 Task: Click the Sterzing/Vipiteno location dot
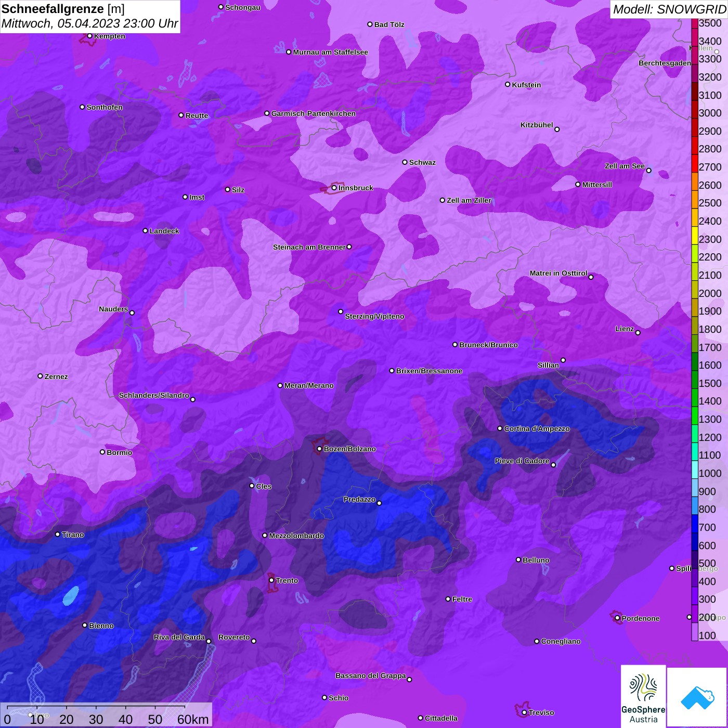click(x=341, y=311)
